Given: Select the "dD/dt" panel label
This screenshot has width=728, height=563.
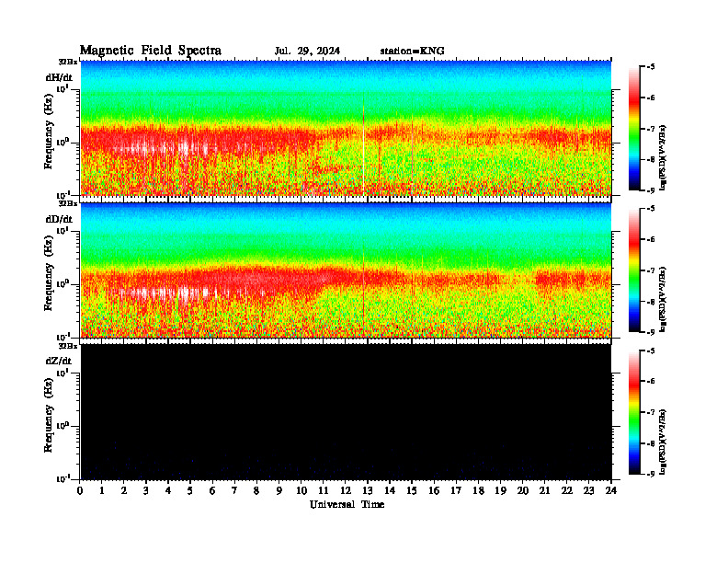Looking at the screenshot, I should point(59,219).
